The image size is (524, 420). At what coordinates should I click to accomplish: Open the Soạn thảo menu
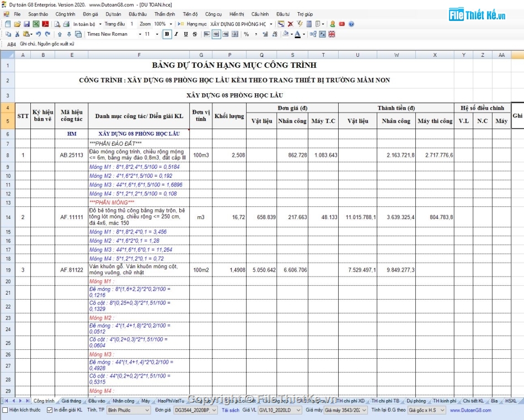click(x=38, y=14)
